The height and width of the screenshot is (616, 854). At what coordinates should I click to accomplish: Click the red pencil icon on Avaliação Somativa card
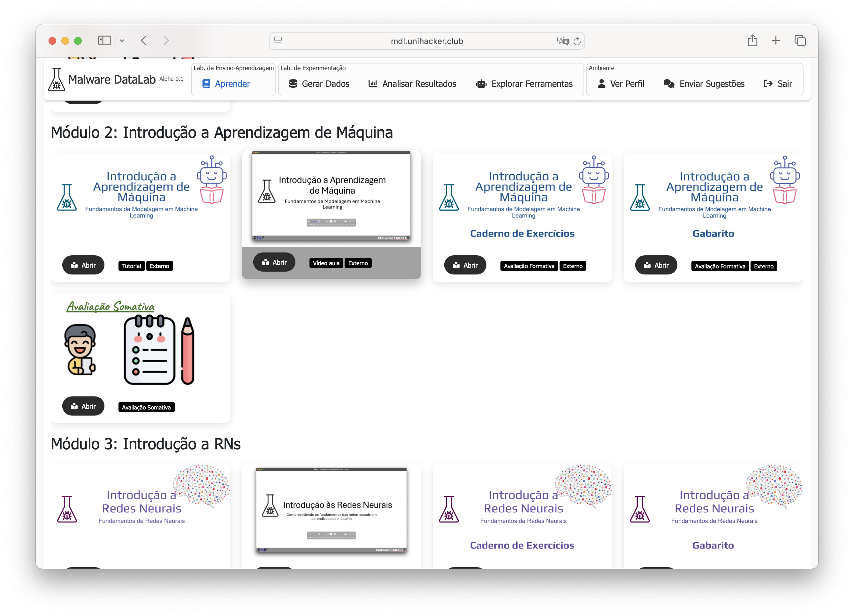[187, 351]
